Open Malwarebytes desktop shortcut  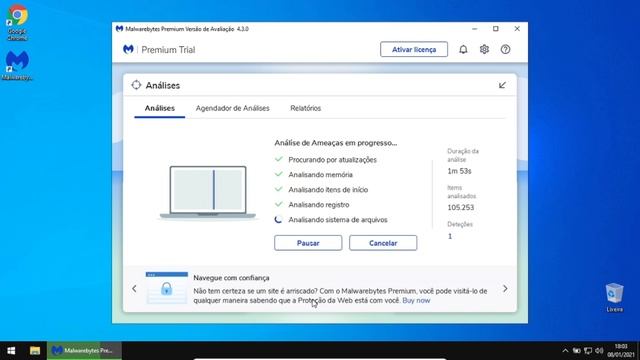17,65
